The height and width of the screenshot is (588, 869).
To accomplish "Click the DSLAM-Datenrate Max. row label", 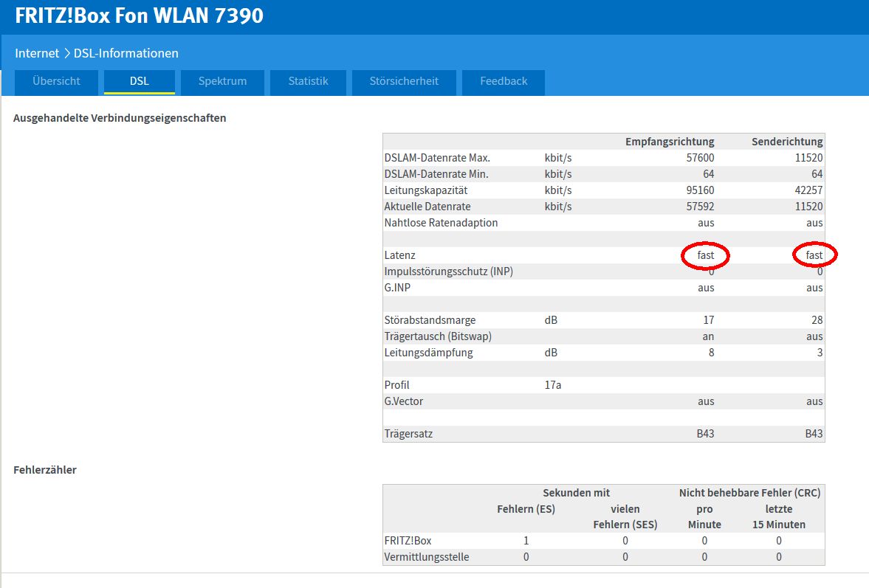I will coord(437,158).
